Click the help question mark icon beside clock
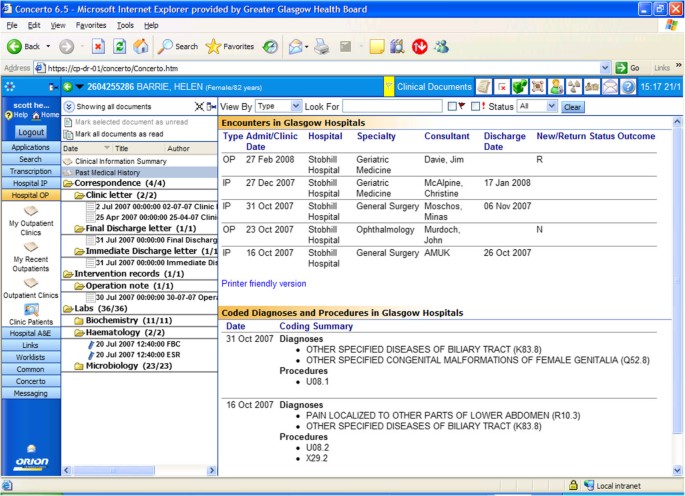The image size is (685, 496). click(x=628, y=87)
